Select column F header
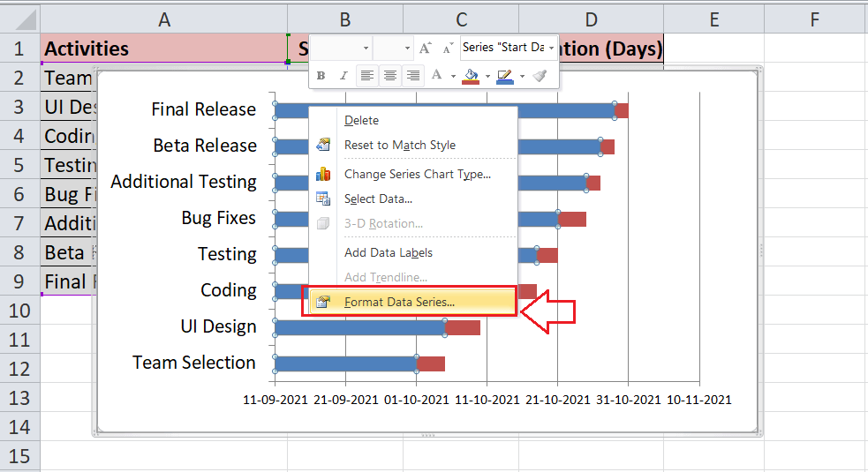The image size is (868, 472). (x=815, y=20)
